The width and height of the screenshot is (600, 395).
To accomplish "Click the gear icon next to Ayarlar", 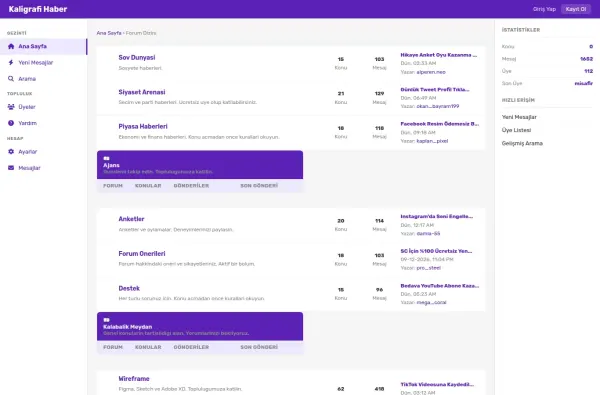I will coord(11,152).
